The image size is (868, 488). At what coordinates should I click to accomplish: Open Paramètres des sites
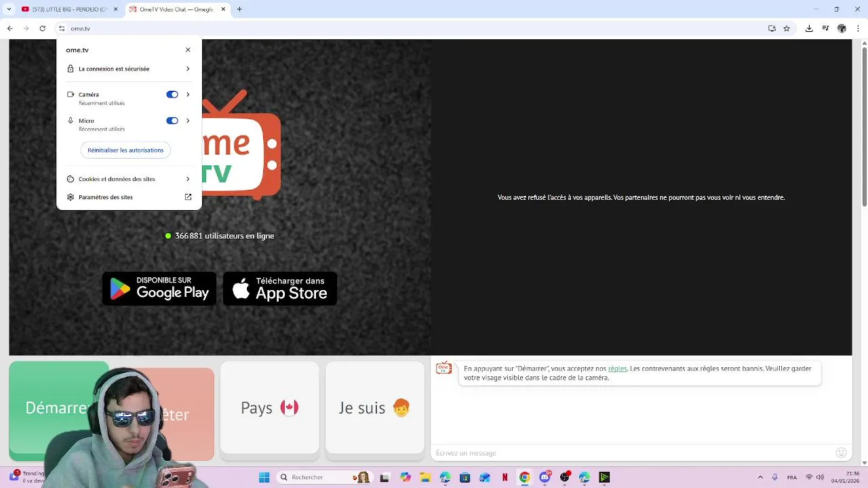pyautogui.click(x=129, y=197)
